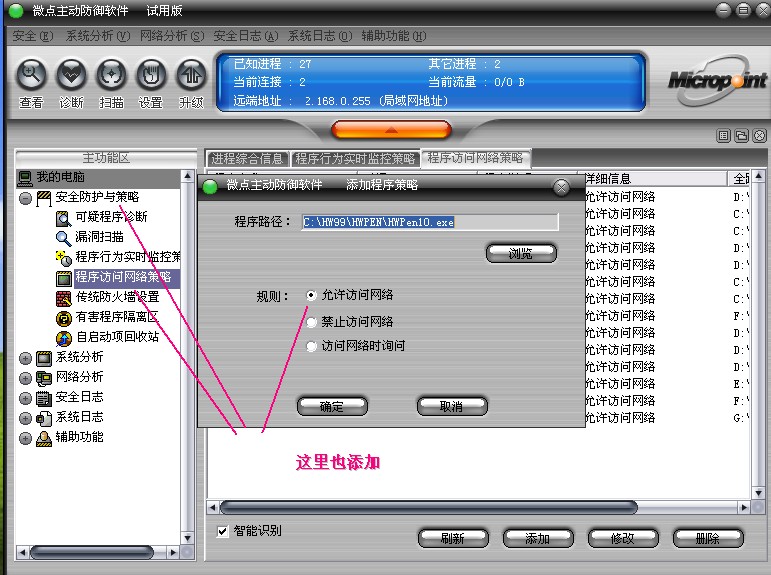Click the 漏洞扫描 magnifier icon
The image size is (771, 575).
click(x=63, y=239)
